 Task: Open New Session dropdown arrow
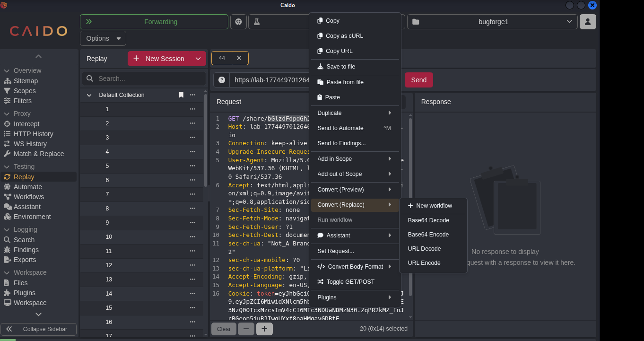click(x=198, y=59)
